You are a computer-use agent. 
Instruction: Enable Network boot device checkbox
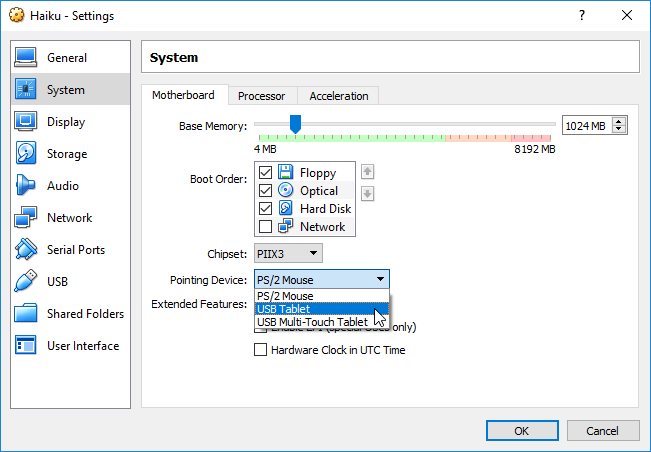[x=265, y=227]
